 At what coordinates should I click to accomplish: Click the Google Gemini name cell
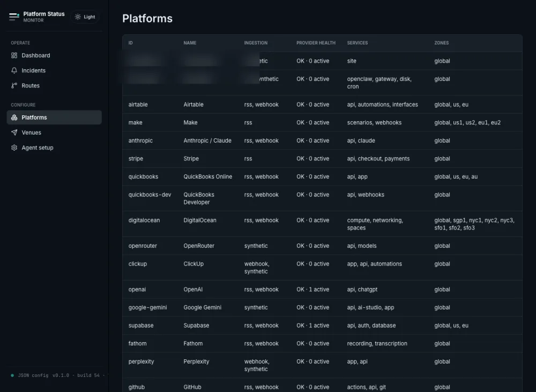click(203, 307)
